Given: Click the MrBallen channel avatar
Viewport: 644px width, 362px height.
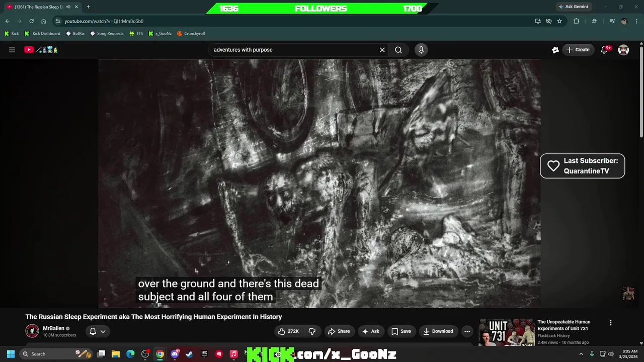Looking at the screenshot, I should 32,331.
